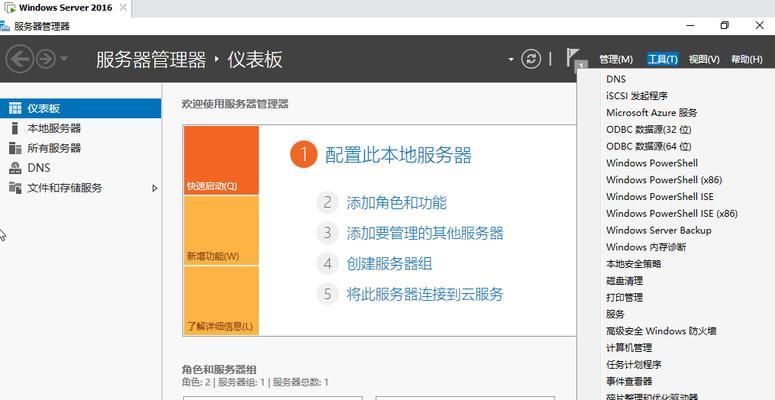The width and height of the screenshot is (775, 400).
Task: Open the 帮助(H) menu
Action: click(x=746, y=59)
